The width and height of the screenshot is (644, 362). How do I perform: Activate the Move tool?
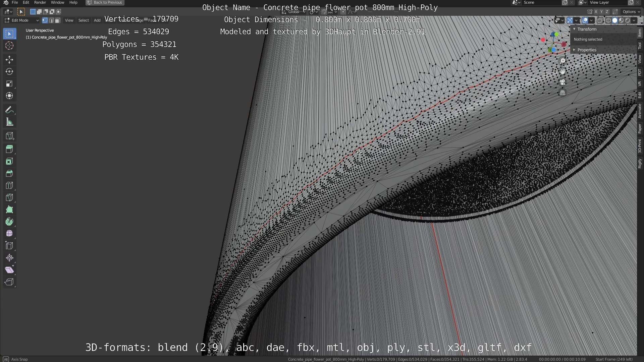[9, 60]
